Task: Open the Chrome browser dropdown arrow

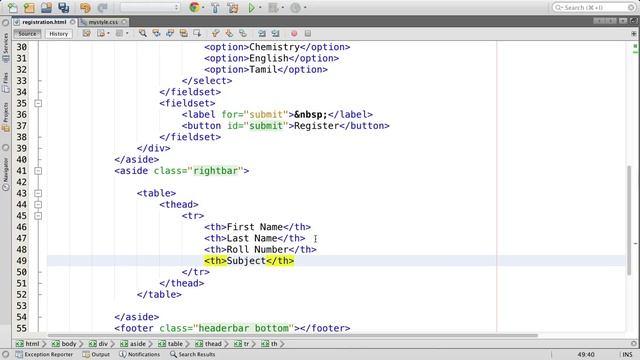Action: coord(203,7)
